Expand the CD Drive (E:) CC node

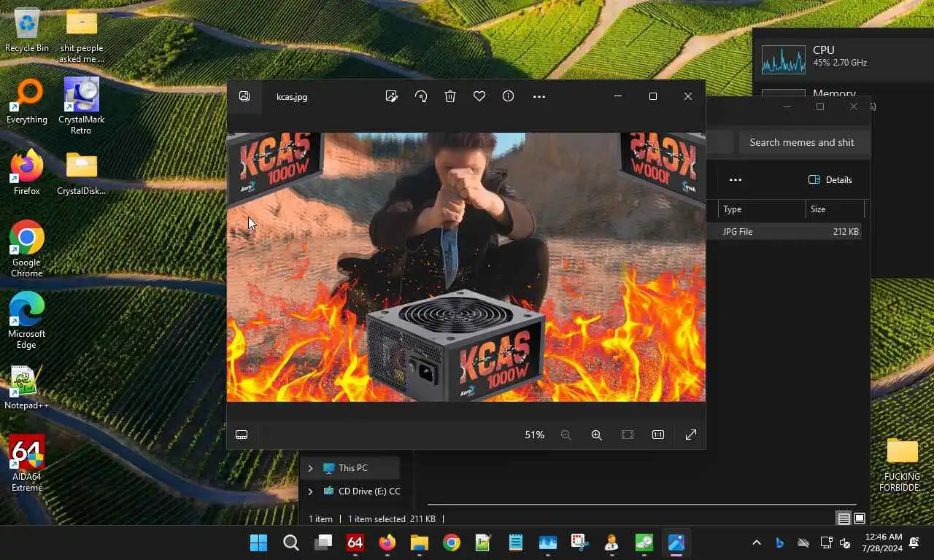coord(310,491)
